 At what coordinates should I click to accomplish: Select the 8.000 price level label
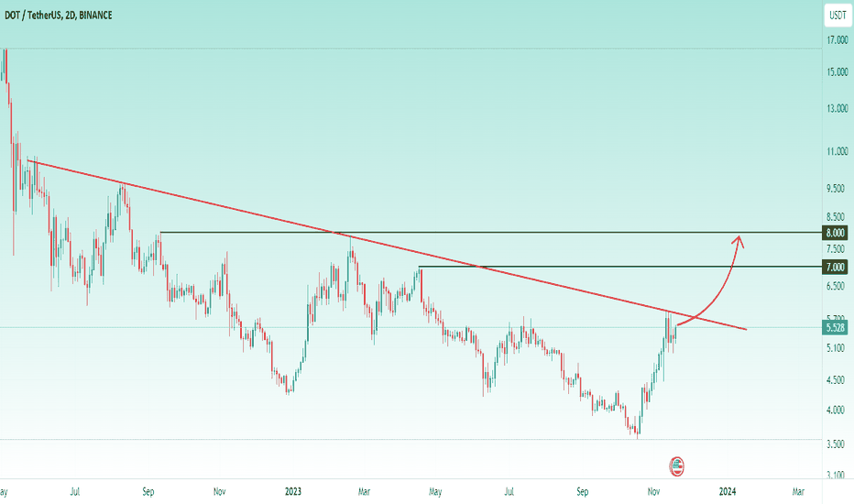pyautogui.click(x=835, y=233)
